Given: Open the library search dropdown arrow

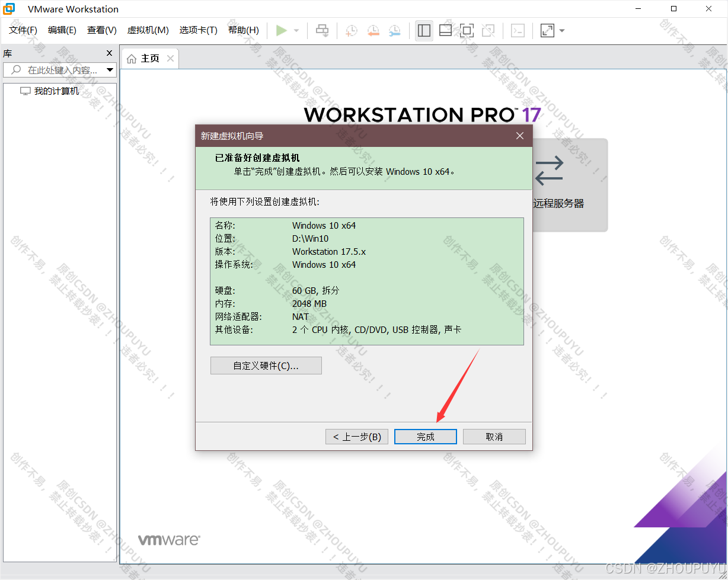Looking at the screenshot, I should [110, 70].
